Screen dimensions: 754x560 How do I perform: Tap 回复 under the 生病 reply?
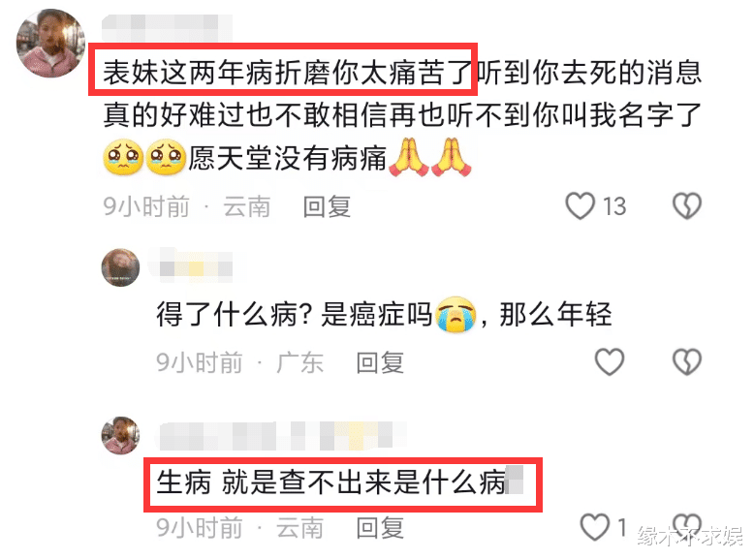380,528
